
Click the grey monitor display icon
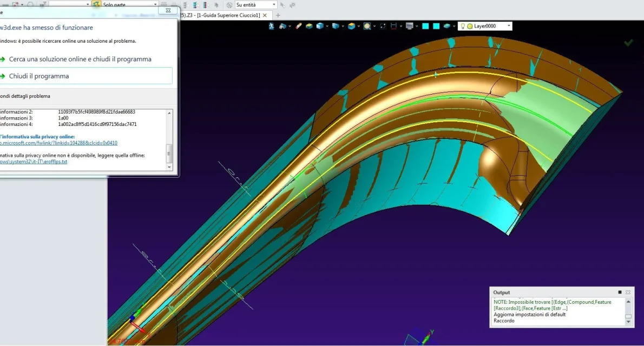coord(410,26)
